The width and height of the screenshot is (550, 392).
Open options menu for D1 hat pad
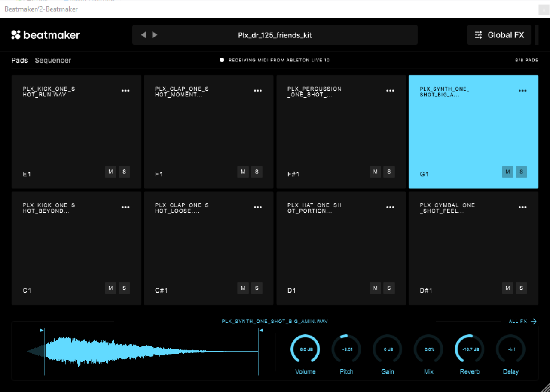click(390, 207)
